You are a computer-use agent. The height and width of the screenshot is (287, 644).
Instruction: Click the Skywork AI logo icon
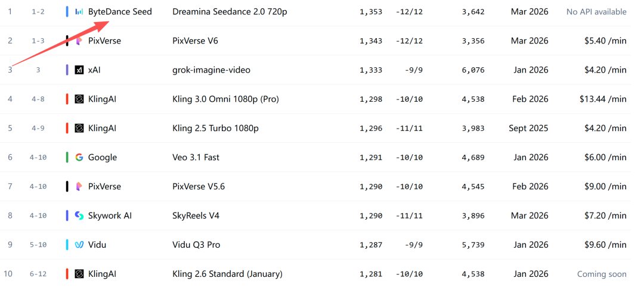pyautogui.click(x=79, y=216)
